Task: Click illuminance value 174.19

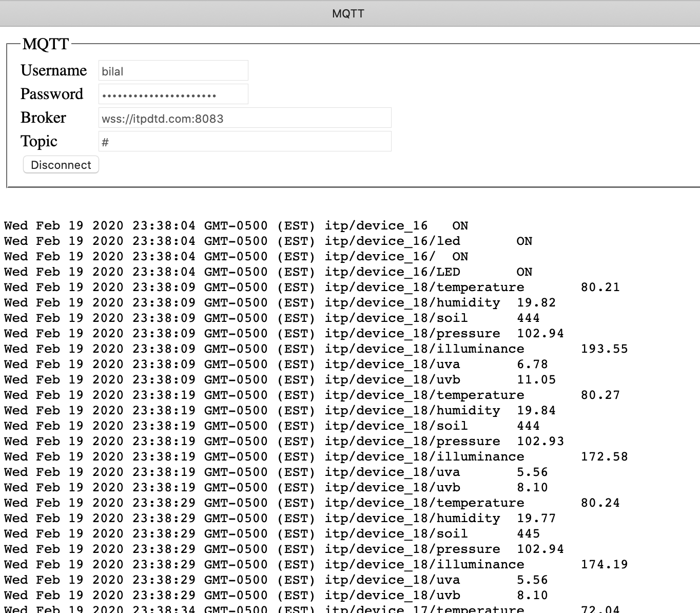Action: [x=605, y=565]
